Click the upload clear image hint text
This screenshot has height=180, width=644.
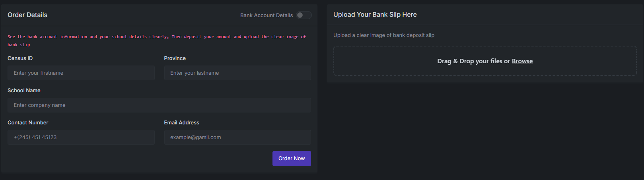click(383, 35)
